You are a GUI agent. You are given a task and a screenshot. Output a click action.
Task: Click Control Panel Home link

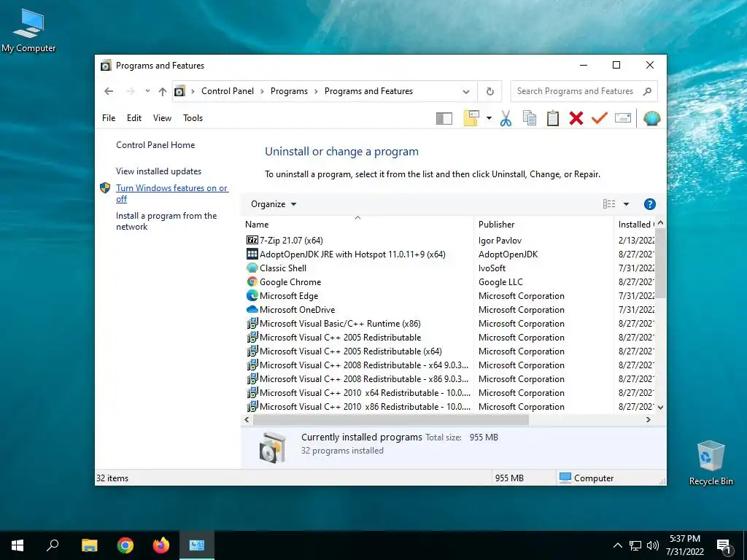[x=155, y=145]
